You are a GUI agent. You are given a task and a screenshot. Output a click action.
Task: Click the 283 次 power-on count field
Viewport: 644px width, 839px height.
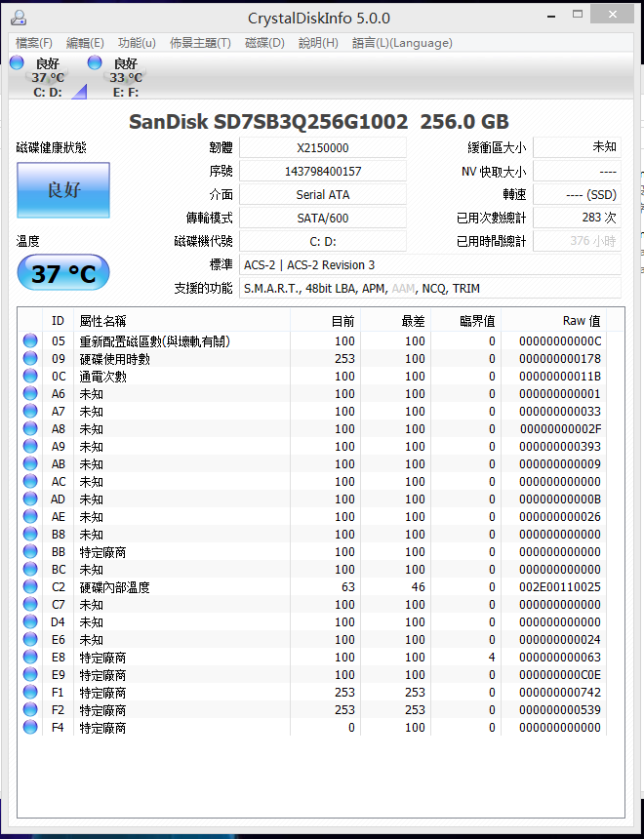[x=577, y=218]
